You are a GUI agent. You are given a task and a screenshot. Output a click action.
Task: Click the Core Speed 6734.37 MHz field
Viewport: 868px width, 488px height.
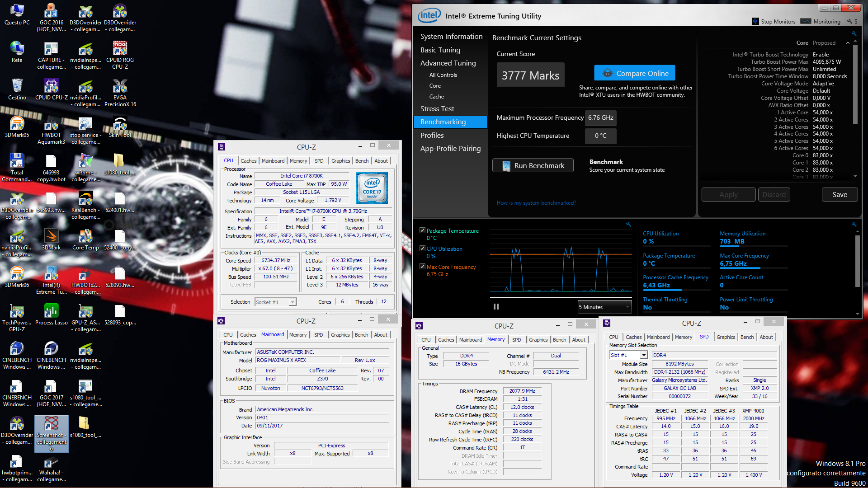[x=276, y=261]
